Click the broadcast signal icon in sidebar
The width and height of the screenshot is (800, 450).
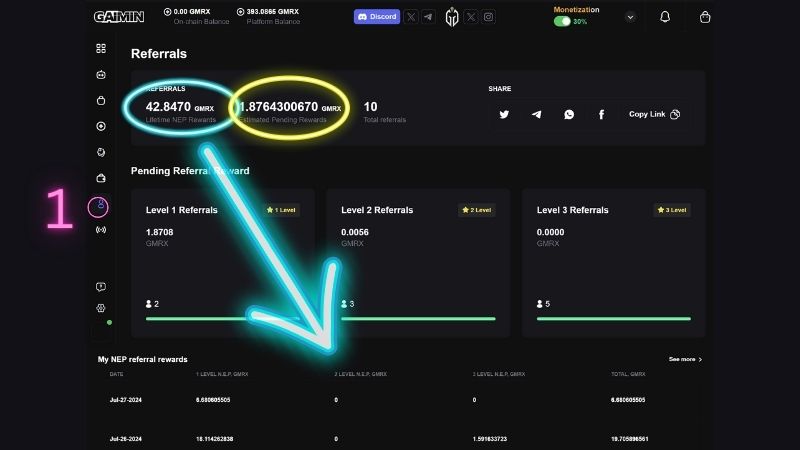101,230
